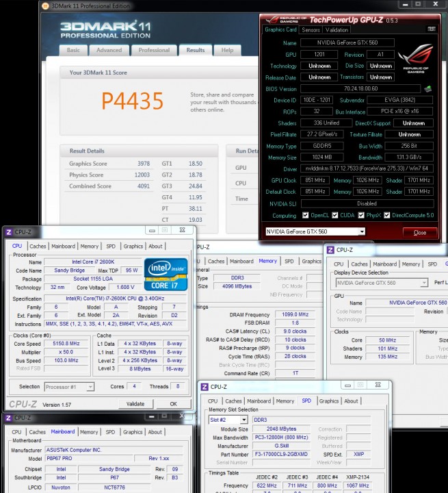
Task: Toggle the PhysX checkbox in GPU-Z
Action: click(x=361, y=215)
